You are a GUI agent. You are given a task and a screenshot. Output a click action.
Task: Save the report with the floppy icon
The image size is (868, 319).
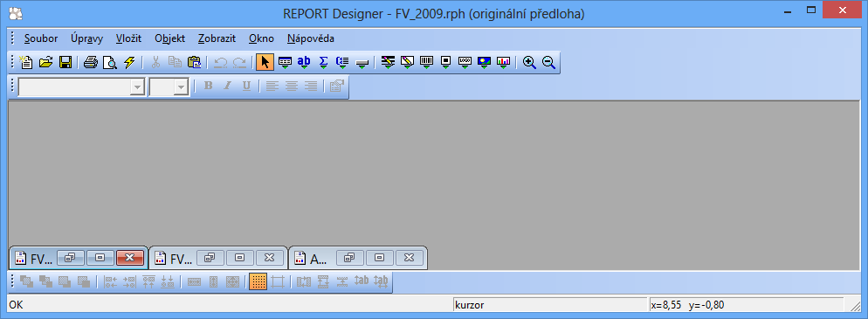[x=65, y=62]
